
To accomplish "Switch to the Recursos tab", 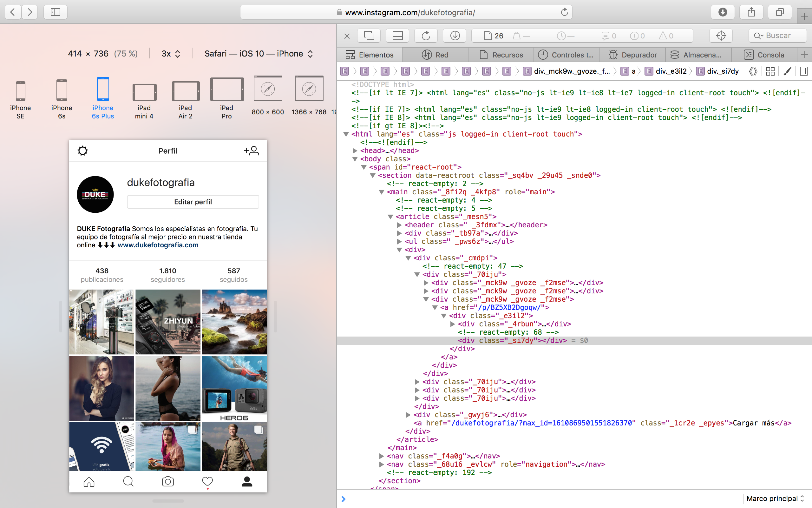I will [501, 55].
